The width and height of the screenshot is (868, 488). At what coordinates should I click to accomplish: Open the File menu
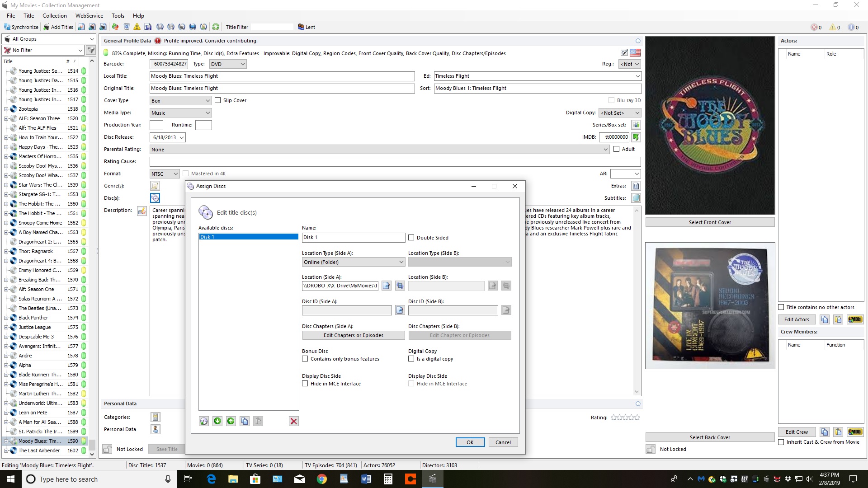(x=11, y=16)
